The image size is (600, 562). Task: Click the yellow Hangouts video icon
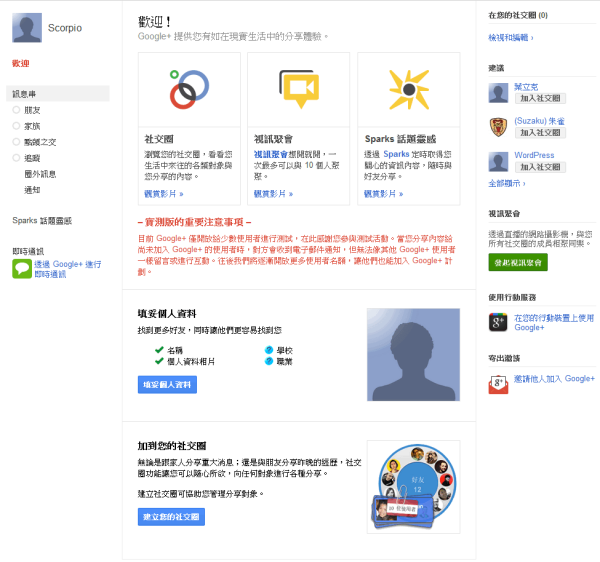pos(299,89)
